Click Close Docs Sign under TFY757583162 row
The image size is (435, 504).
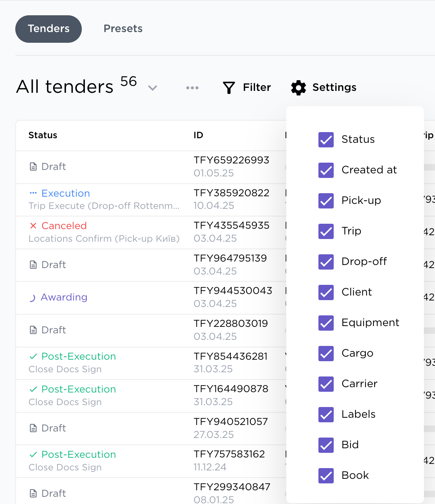point(65,467)
